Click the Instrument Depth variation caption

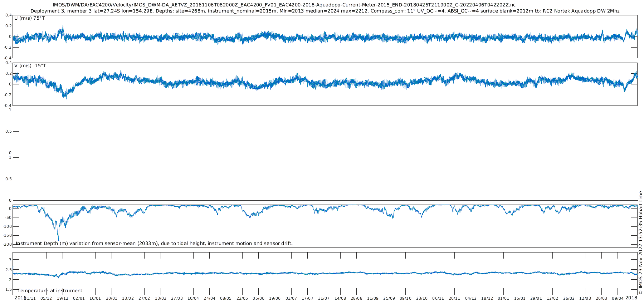(x=154, y=244)
